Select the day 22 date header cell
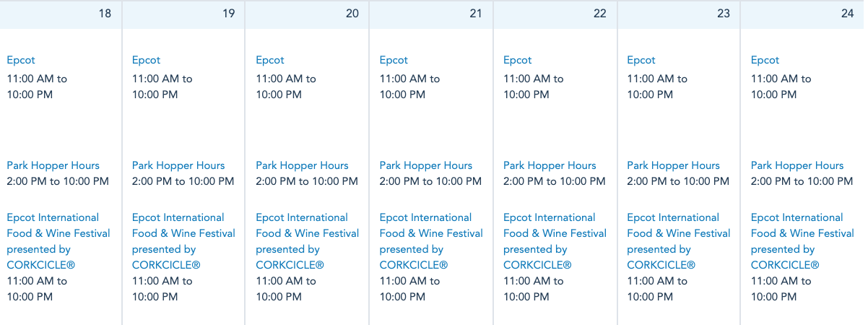 click(555, 14)
